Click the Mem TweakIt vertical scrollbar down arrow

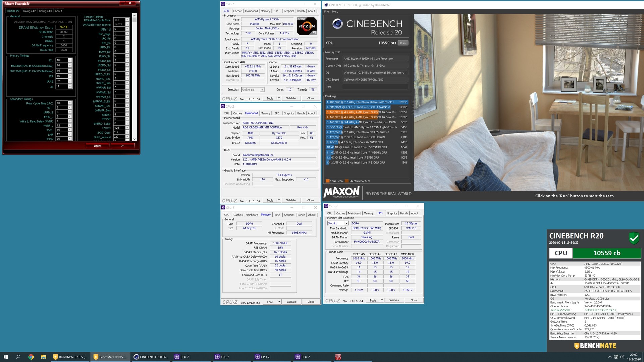click(135, 139)
